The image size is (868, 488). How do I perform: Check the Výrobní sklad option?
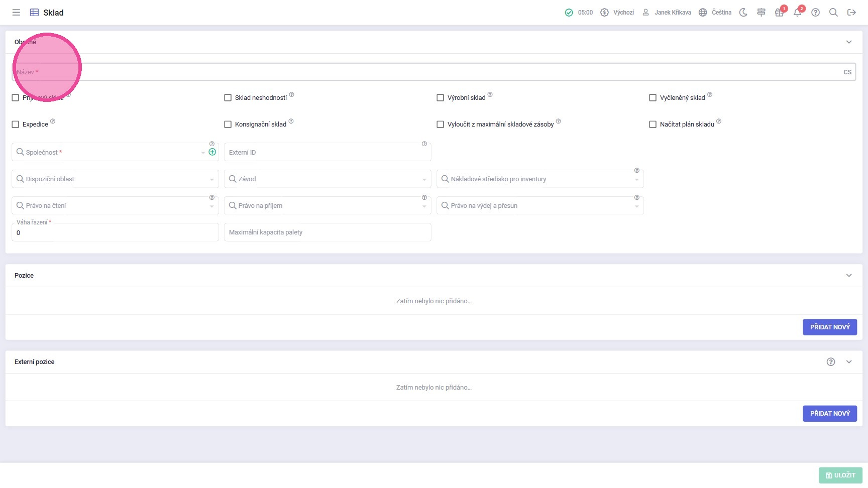pyautogui.click(x=441, y=98)
